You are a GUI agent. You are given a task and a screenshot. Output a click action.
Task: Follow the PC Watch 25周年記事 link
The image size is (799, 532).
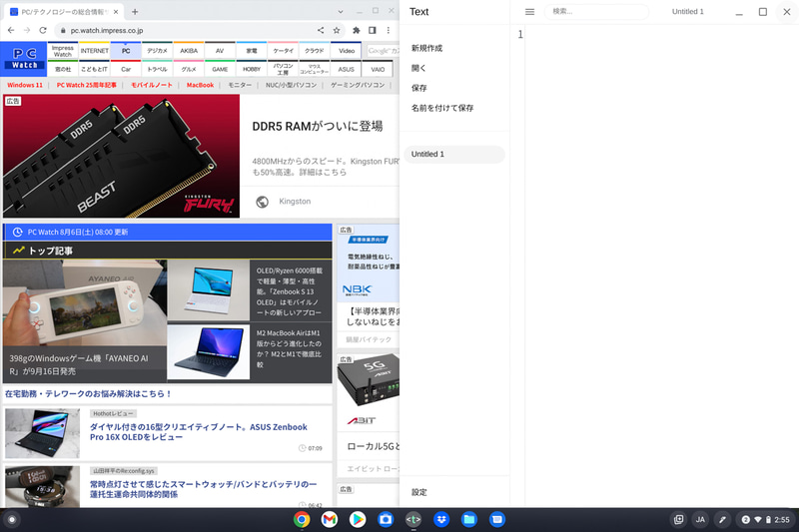[87, 85]
